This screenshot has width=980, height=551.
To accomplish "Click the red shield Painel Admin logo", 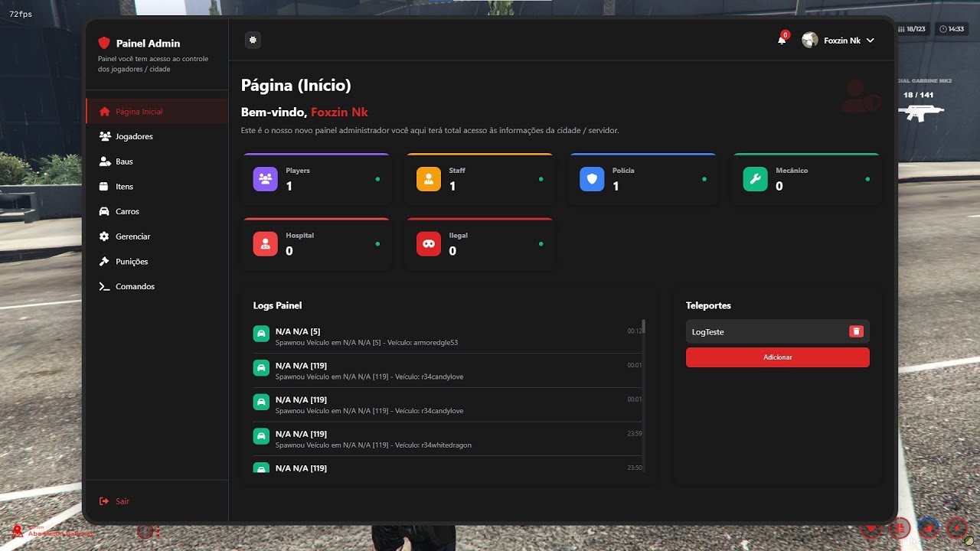I will (x=104, y=44).
